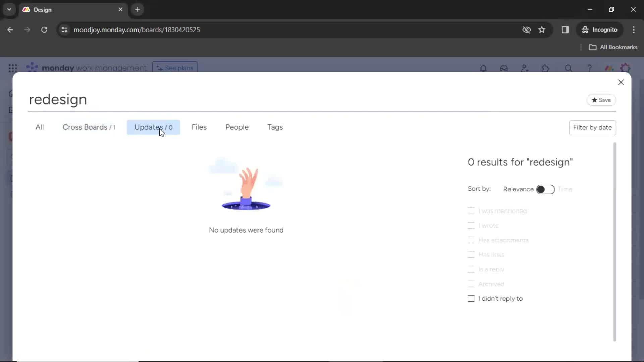Click the See plans button
Image resolution: width=644 pixels, height=362 pixels.
pyautogui.click(x=175, y=68)
